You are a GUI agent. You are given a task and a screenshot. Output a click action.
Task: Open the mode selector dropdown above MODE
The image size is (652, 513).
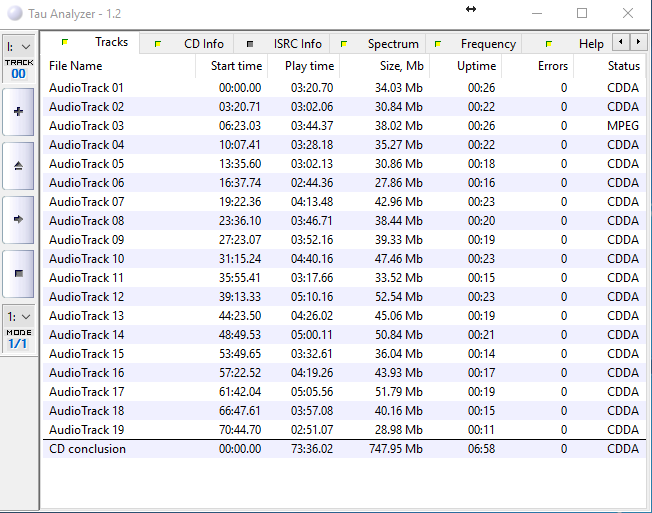19,317
